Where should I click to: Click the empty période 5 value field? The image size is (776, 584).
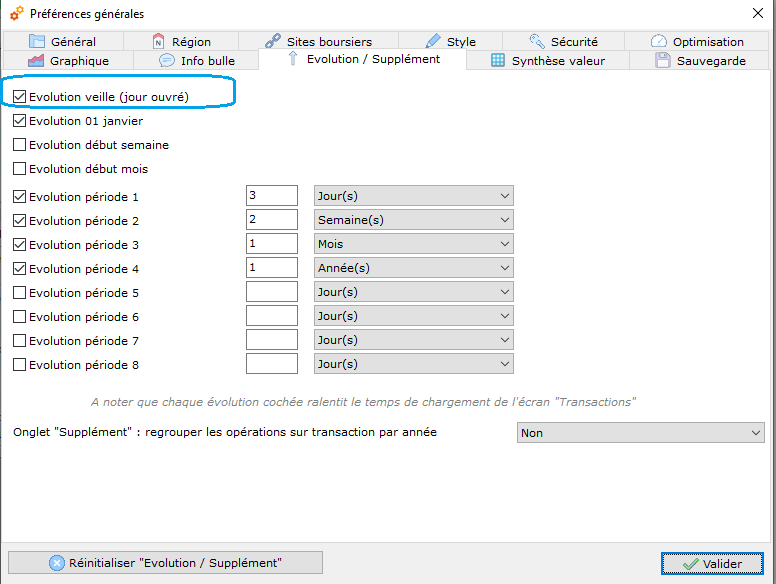pyautogui.click(x=272, y=292)
